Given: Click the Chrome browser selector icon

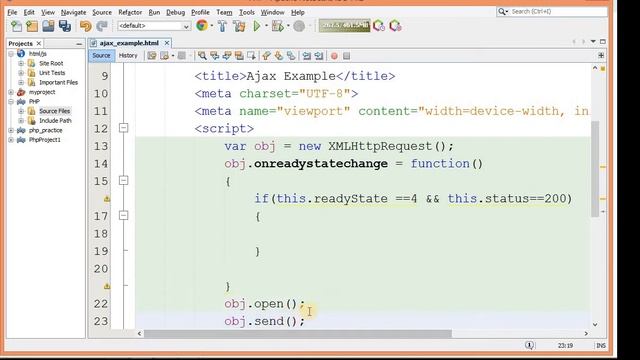Looking at the screenshot, I should coord(202,26).
